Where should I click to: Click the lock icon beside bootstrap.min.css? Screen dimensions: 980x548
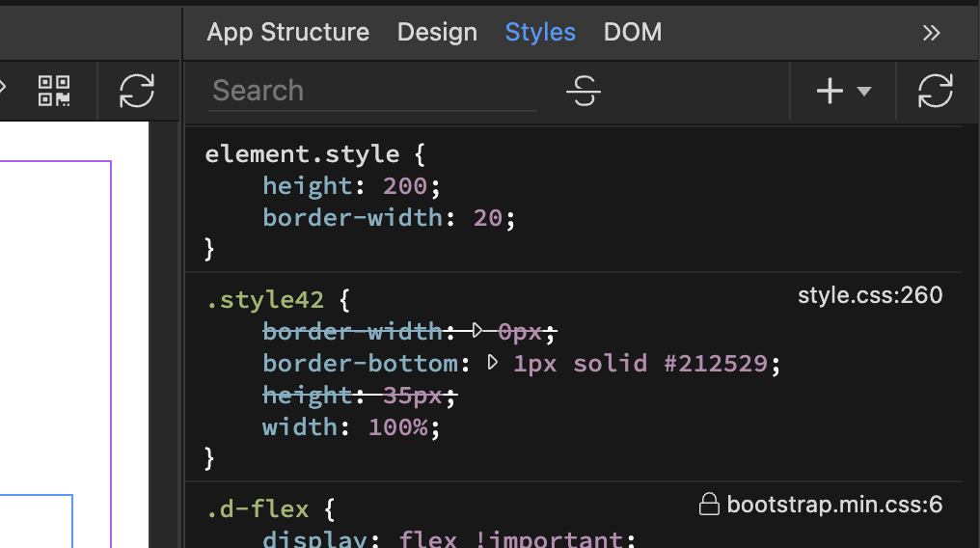[x=709, y=505]
